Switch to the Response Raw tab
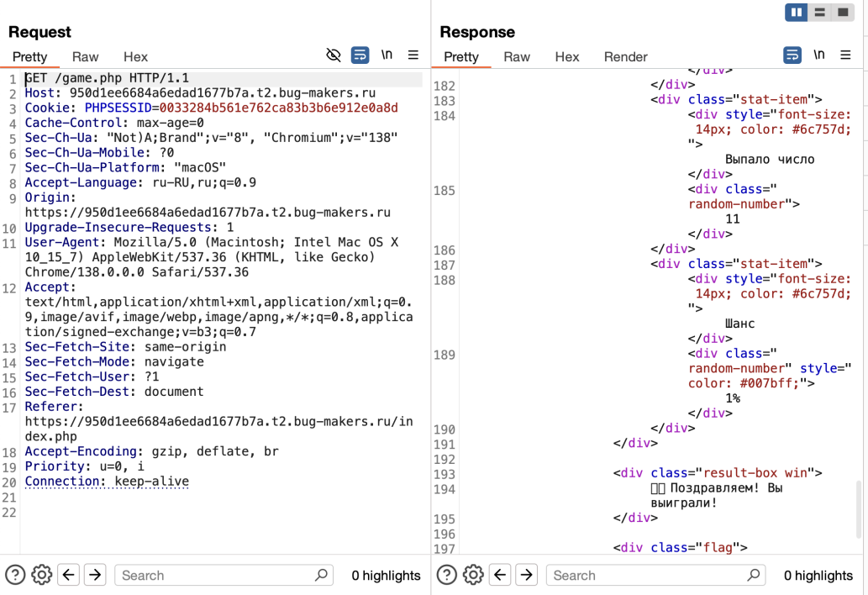The image size is (868, 595). point(517,57)
